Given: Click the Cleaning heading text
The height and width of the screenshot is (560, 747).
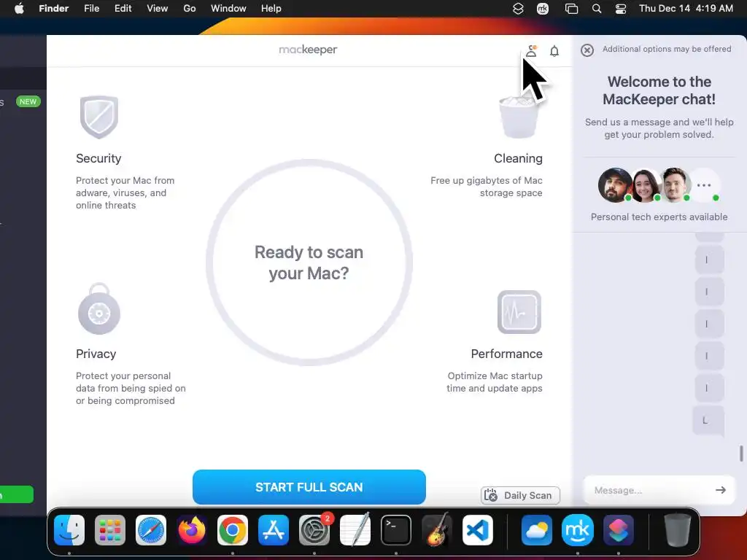Looking at the screenshot, I should pyautogui.click(x=518, y=158).
